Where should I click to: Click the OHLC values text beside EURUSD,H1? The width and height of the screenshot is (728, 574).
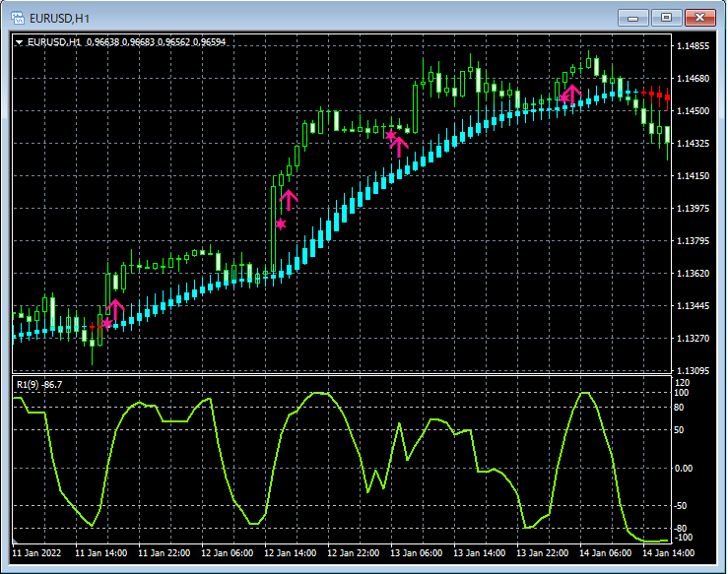click(156, 42)
